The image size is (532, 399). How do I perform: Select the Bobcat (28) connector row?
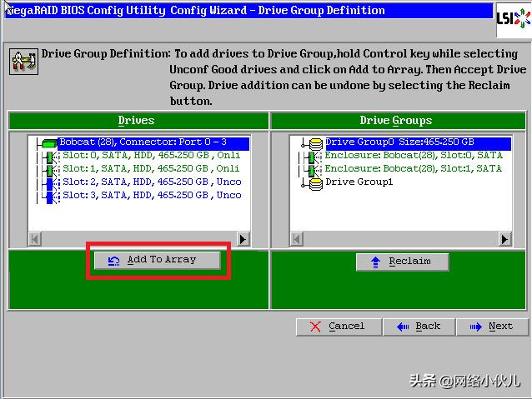[x=153, y=142]
